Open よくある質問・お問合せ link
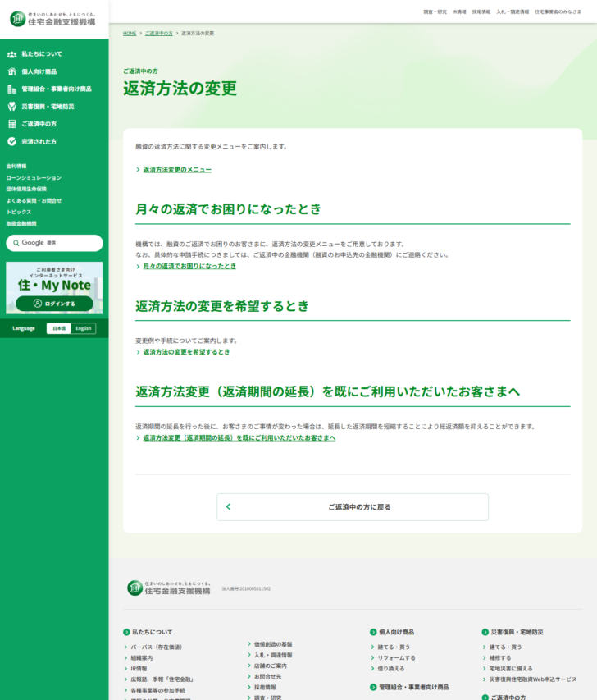 [x=34, y=200]
